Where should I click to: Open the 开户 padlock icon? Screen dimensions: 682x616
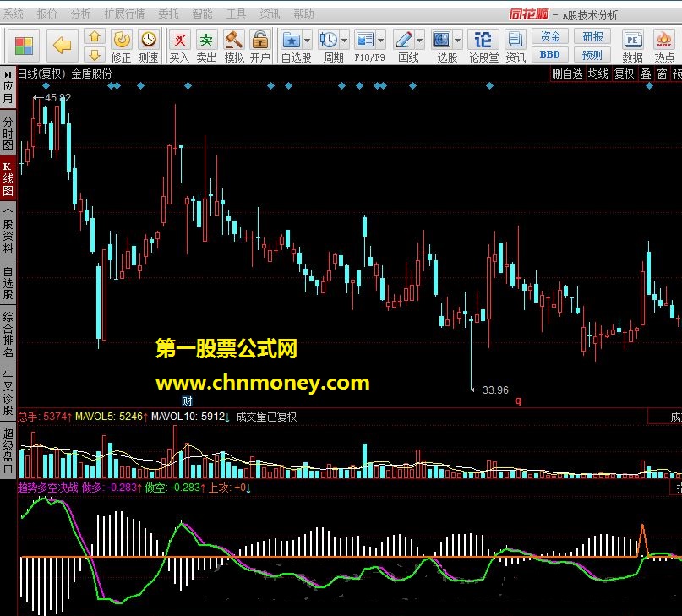tap(260, 40)
